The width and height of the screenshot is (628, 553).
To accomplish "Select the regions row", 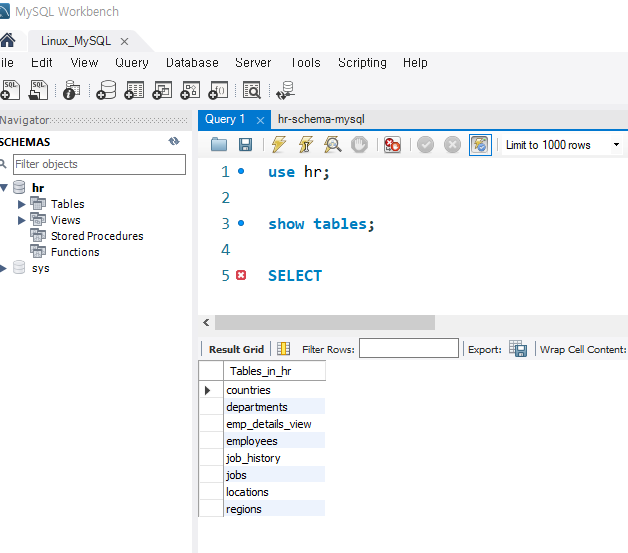I will pyautogui.click(x=274, y=509).
